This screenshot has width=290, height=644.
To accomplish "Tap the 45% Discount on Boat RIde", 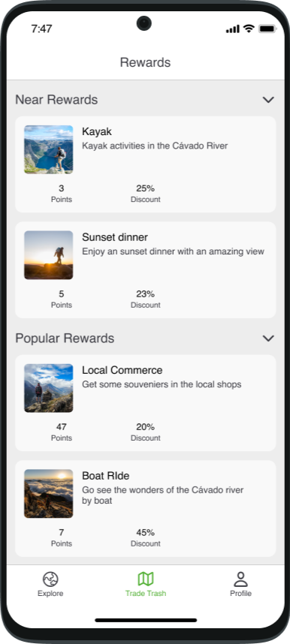I will click(146, 538).
